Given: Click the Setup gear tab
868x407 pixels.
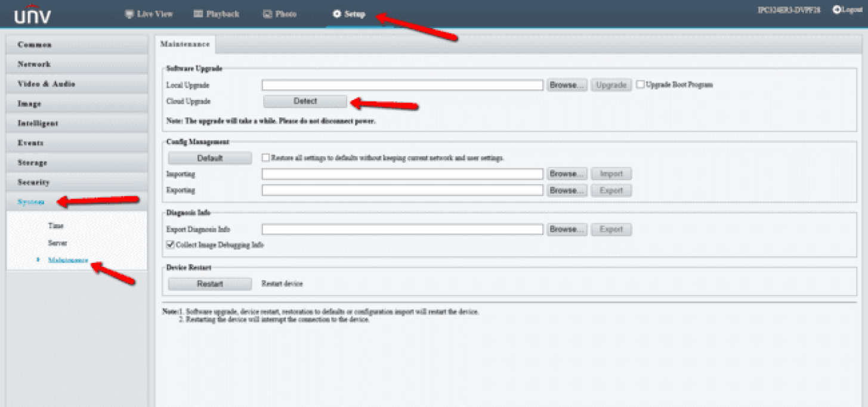Looking at the screenshot, I should point(349,14).
